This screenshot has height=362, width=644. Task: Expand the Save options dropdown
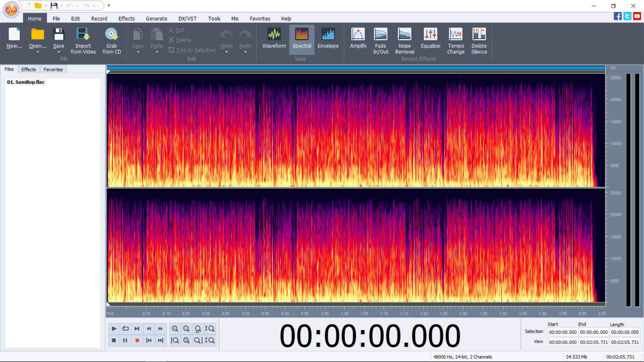click(x=59, y=52)
